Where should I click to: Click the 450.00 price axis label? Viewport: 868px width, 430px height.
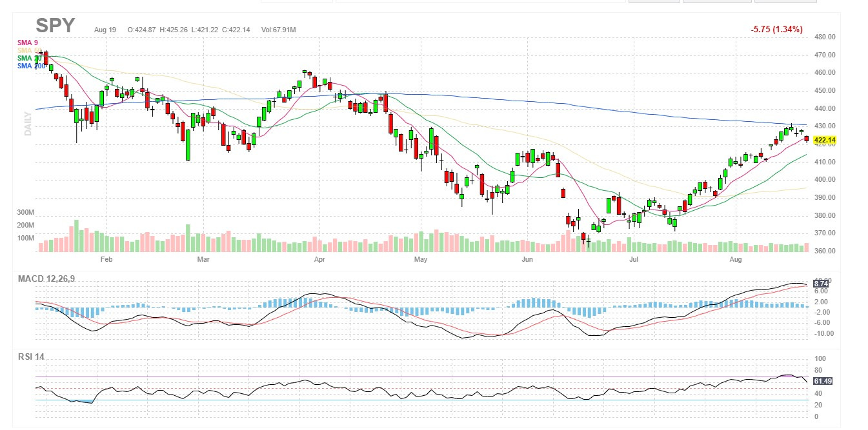point(825,91)
